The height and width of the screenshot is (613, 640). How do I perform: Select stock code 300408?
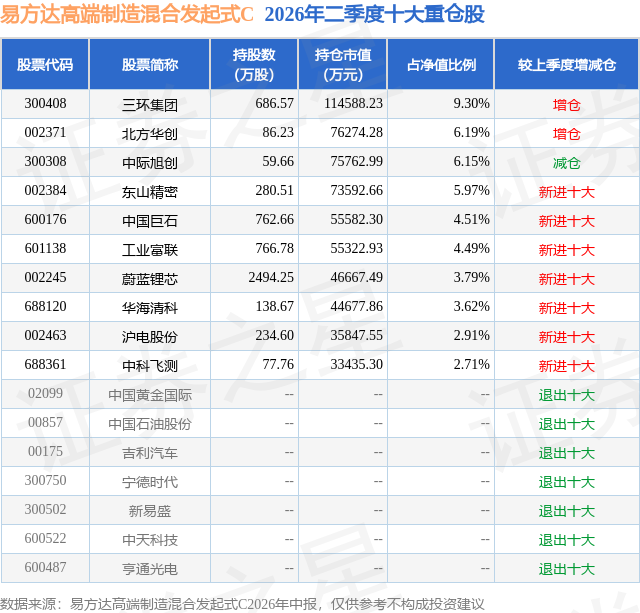click(45, 104)
